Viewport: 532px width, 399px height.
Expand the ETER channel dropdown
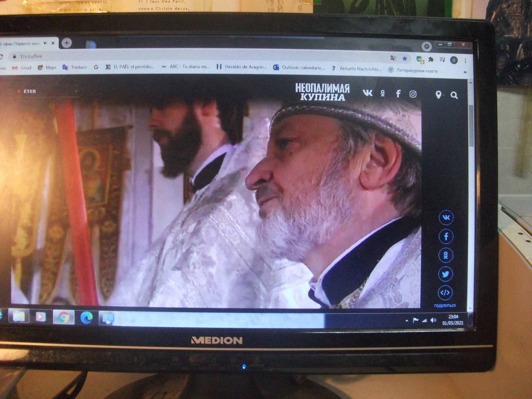(48, 91)
